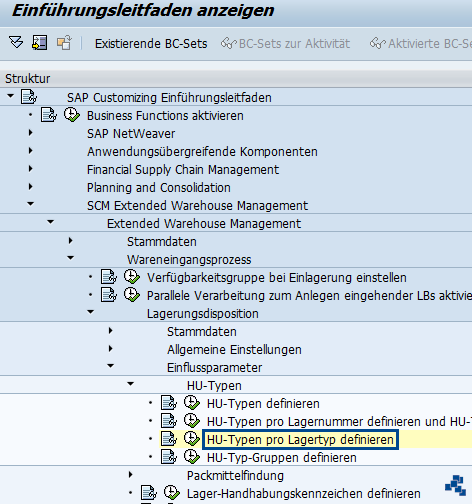Expand the Packmittelfindung node
472x504 pixels.
point(131,475)
